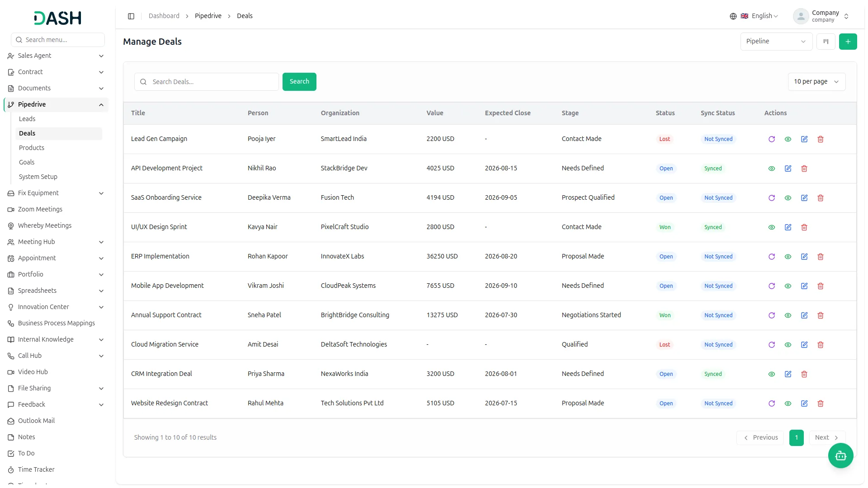
Task: Click the green add deal button
Action: [x=848, y=42]
